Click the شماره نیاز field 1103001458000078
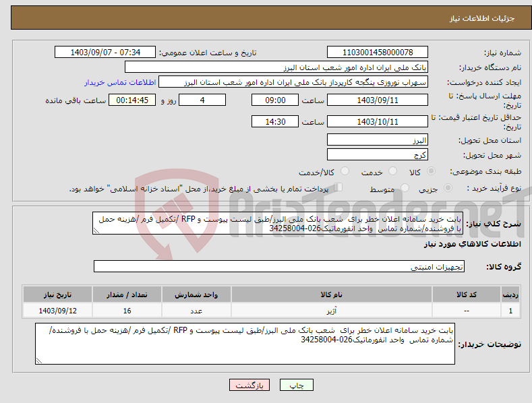This screenshot has width=532, height=403. 378,53
